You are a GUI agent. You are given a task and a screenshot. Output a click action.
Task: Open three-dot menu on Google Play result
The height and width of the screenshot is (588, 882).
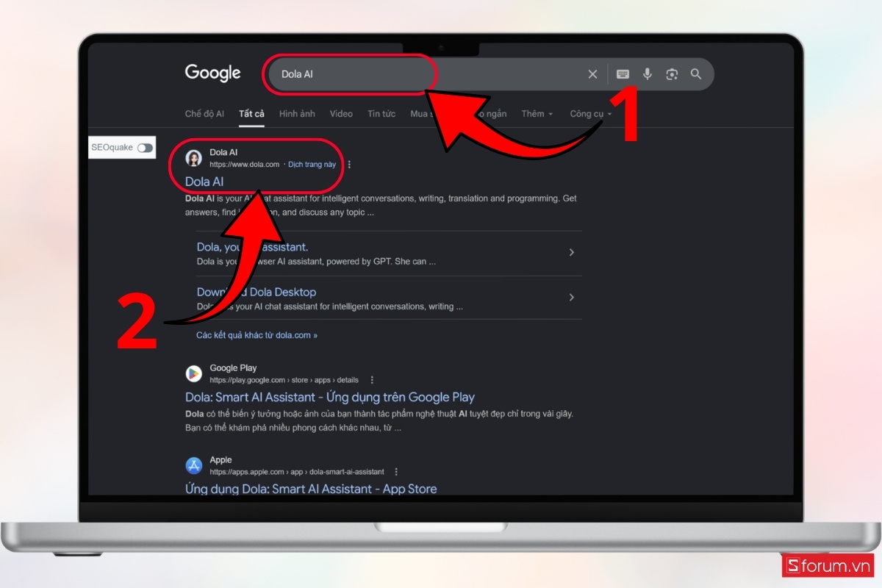pyautogui.click(x=372, y=380)
